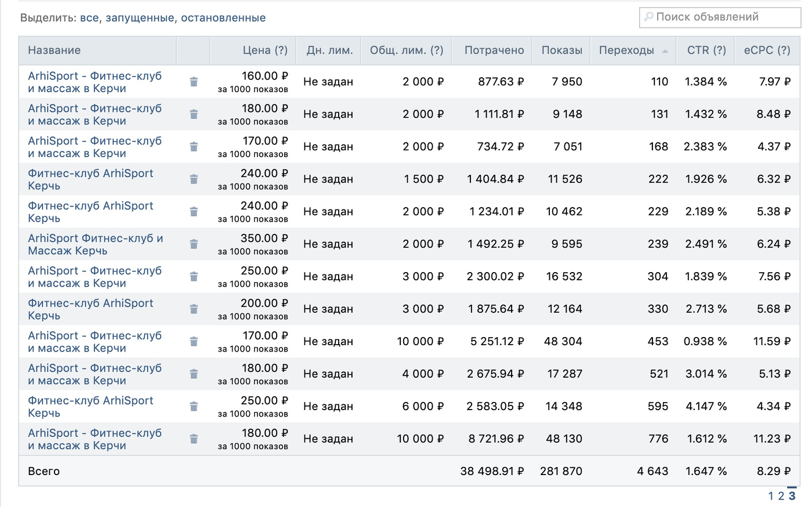Delete the ad that spent 1 111.81 ₽
The width and height of the screenshot is (812, 507).
pos(194,114)
